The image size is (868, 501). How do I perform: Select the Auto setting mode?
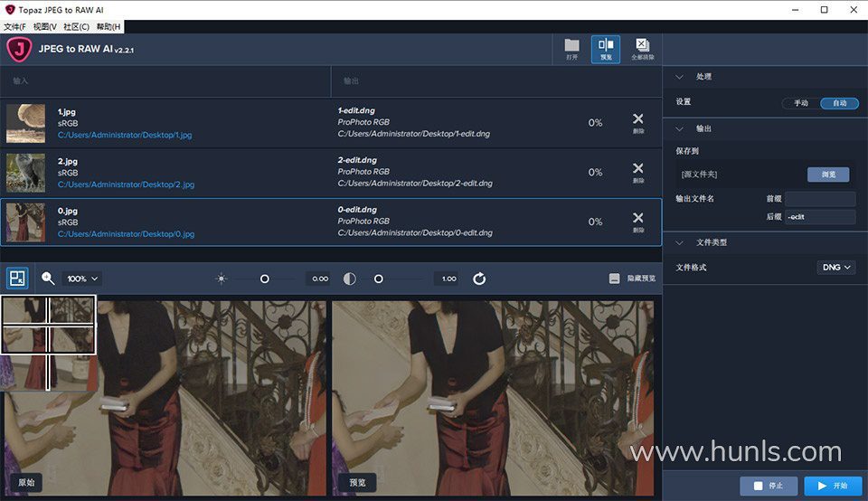[839, 103]
